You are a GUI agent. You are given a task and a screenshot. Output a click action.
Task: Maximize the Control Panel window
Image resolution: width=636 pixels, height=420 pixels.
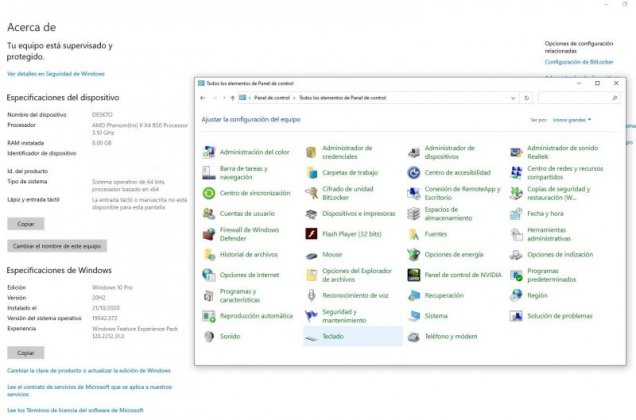[x=597, y=83]
